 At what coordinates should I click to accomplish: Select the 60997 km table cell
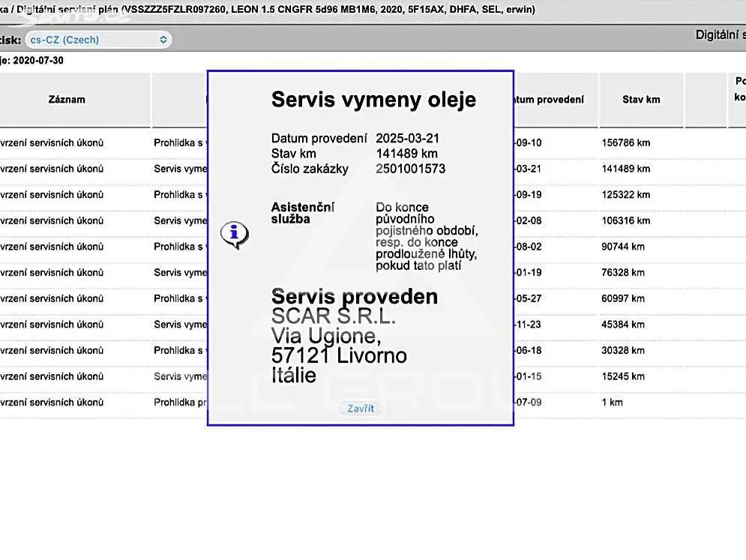(x=623, y=298)
